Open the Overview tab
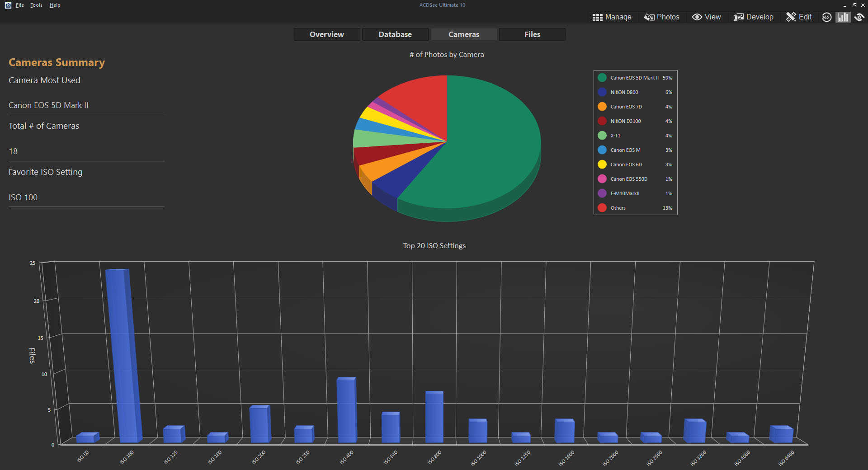 pos(327,34)
